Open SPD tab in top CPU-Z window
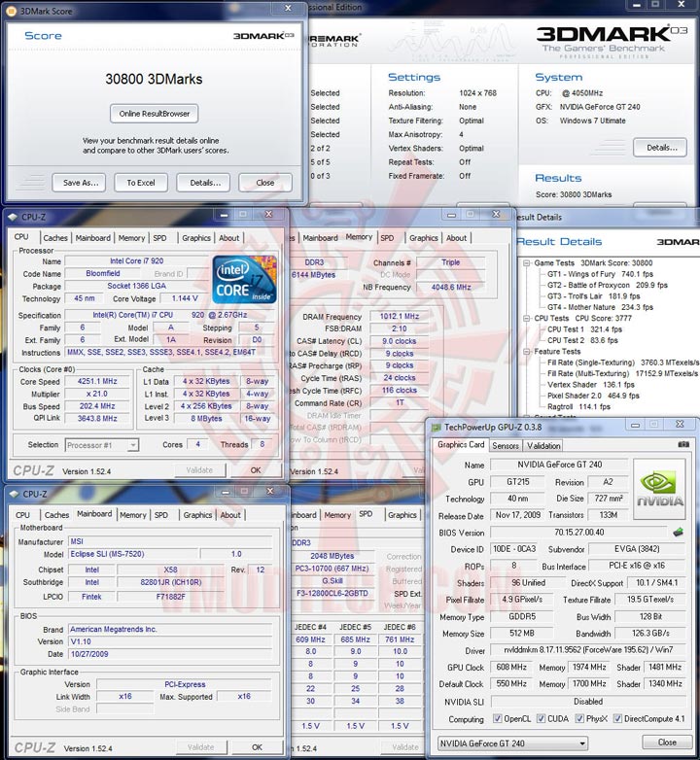Screen dimensions: 700x760 pos(159,238)
